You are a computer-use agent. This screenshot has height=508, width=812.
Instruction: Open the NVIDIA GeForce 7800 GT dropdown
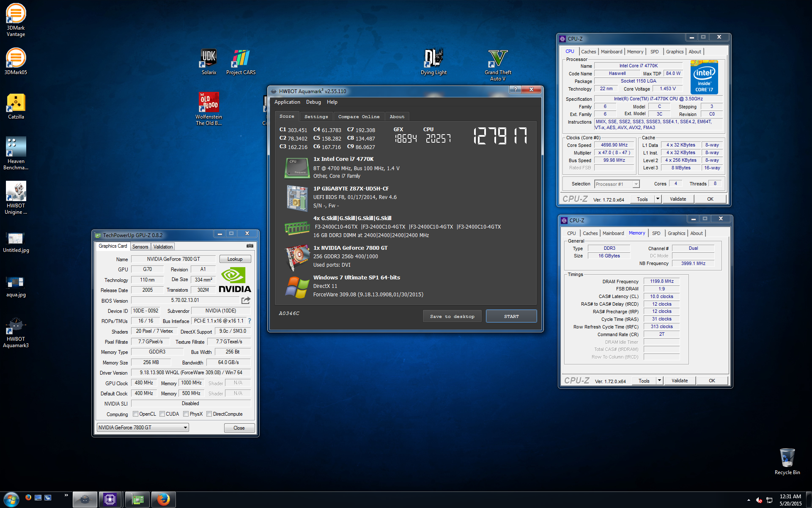pyautogui.click(x=143, y=428)
